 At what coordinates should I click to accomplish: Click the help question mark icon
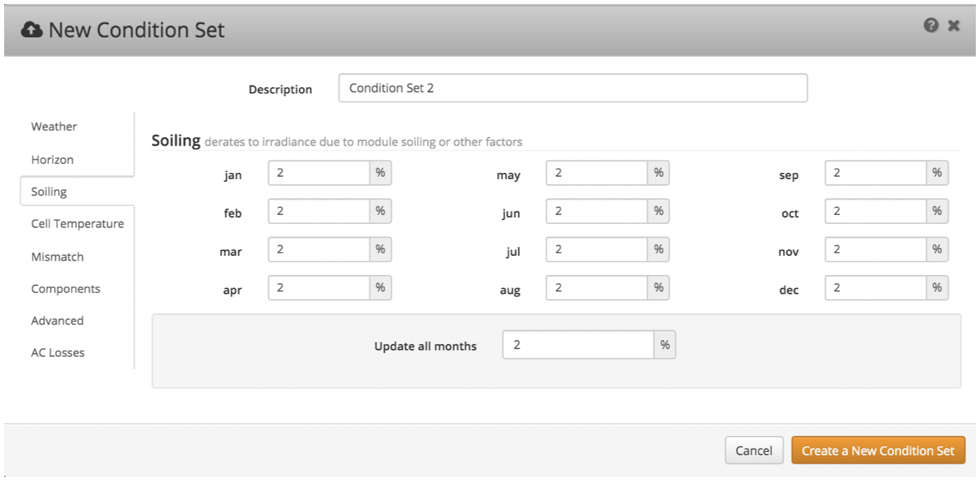pyautogui.click(x=931, y=26)
